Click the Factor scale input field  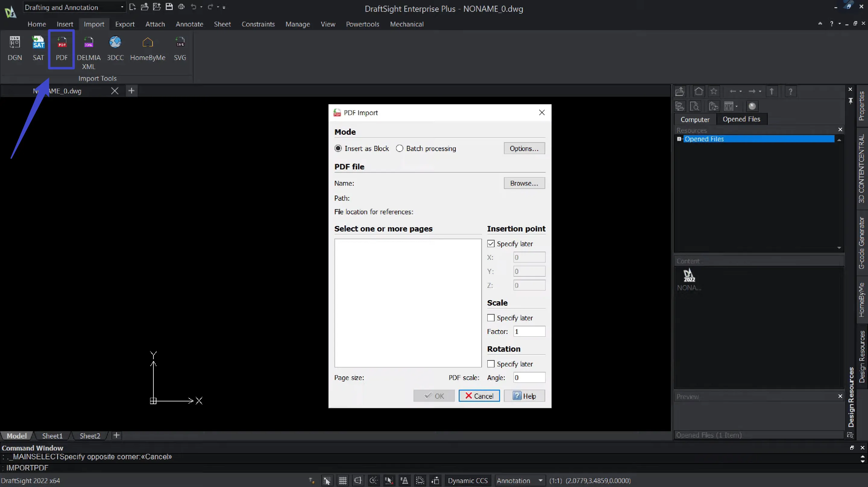coord(529,331)
